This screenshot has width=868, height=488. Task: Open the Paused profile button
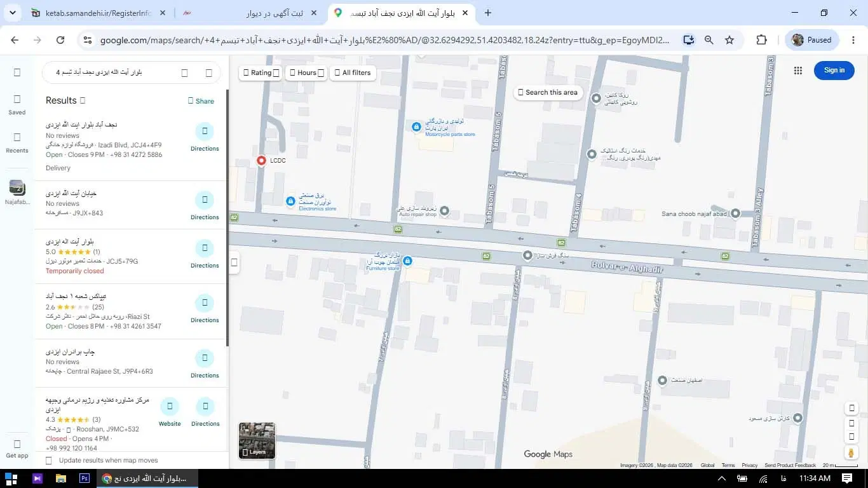tap(812, 40)
